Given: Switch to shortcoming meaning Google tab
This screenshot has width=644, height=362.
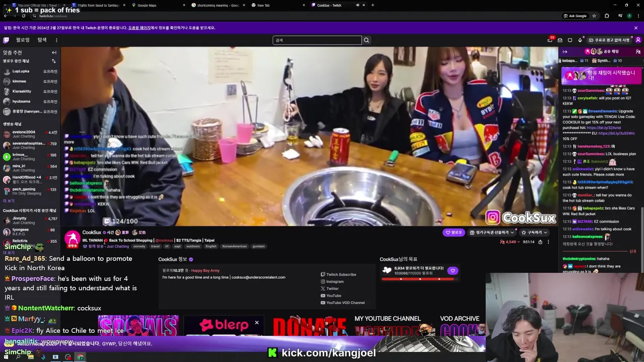Looking at the screenshot, I should [218, 5].
